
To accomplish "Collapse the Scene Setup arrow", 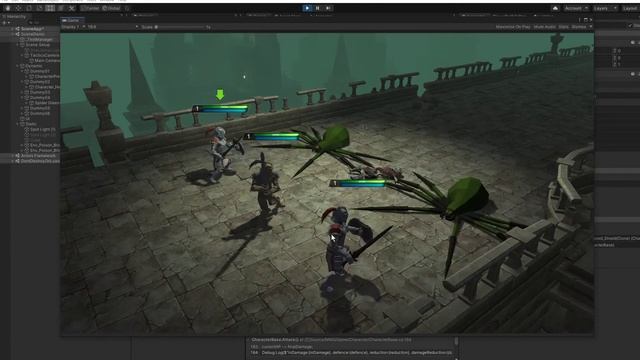I will [x=18, y=45].
